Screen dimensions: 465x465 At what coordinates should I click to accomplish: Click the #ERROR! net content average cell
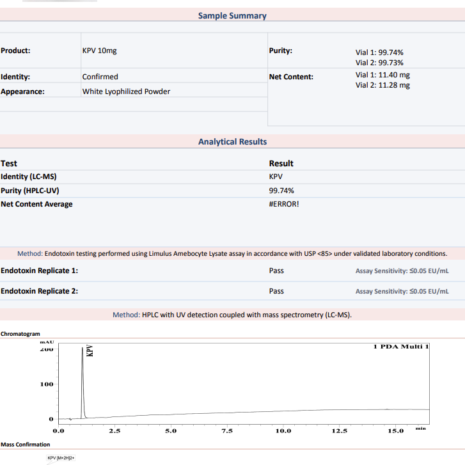click(284, 204)
